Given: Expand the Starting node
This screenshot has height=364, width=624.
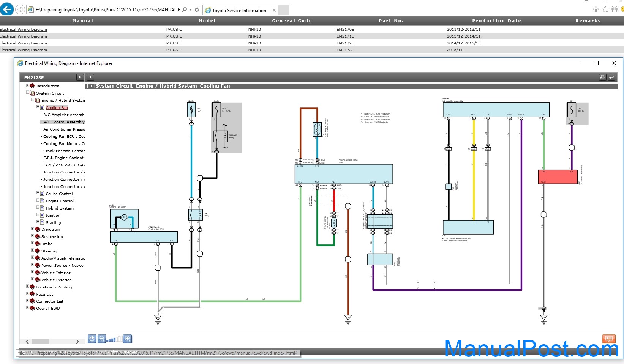Looking at the screenshot, I should pyautogui.click(x=38, y=222).
